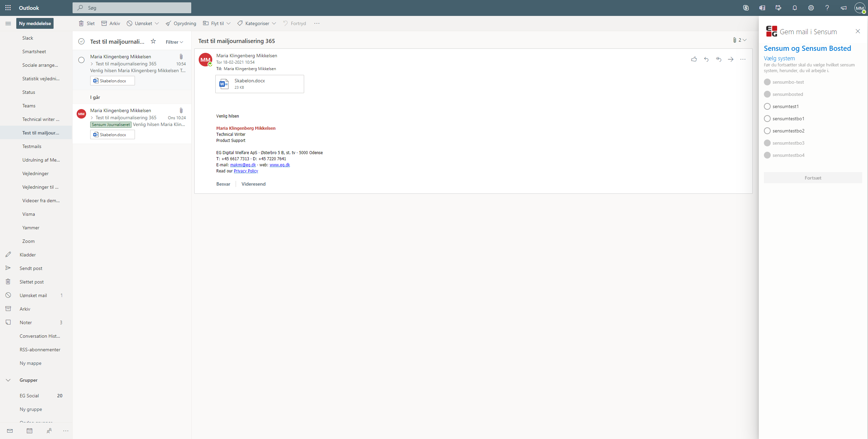The height and width of the screenshot is (439, 868).
Task: Click the forward arrow icon
Action: (x=731, y=59)
